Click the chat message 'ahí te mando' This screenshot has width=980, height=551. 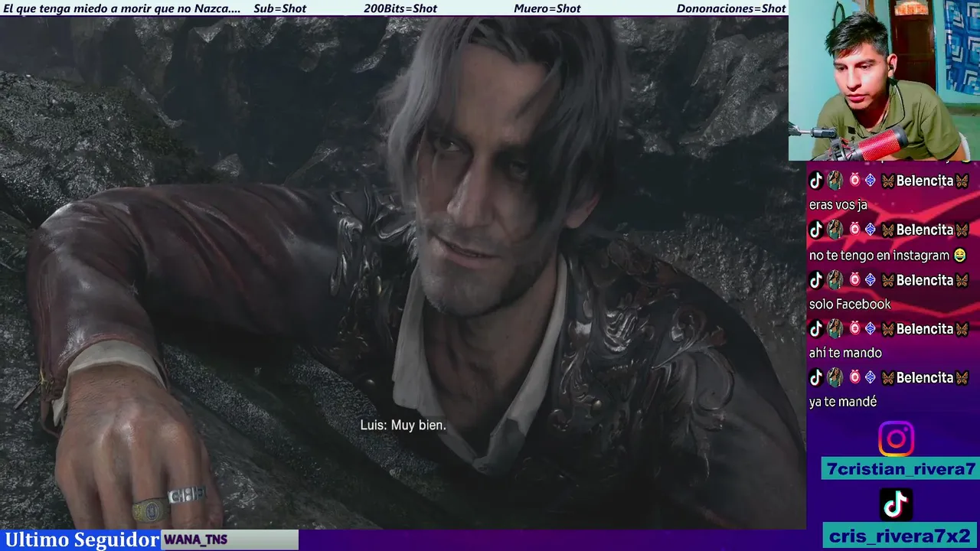tap(845, 353)
